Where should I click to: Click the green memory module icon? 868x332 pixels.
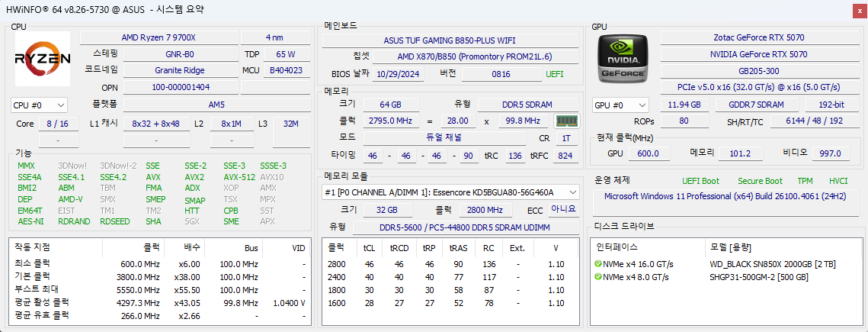(x=565, y=121)
